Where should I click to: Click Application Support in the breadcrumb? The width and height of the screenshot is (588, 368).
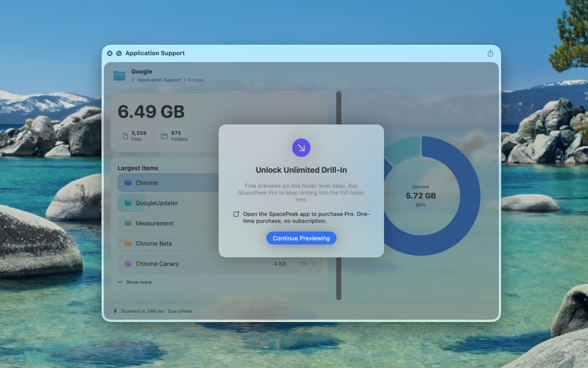(159, 80)
